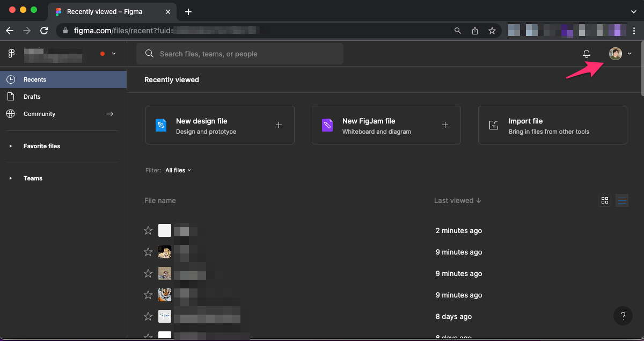
Task: Click the Import file card
Action: pos(552,125)
